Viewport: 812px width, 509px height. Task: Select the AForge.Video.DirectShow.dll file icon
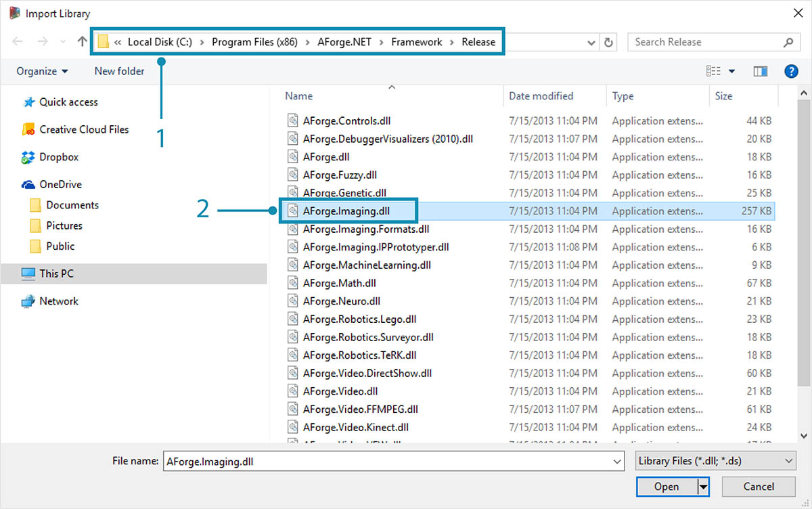293,373
